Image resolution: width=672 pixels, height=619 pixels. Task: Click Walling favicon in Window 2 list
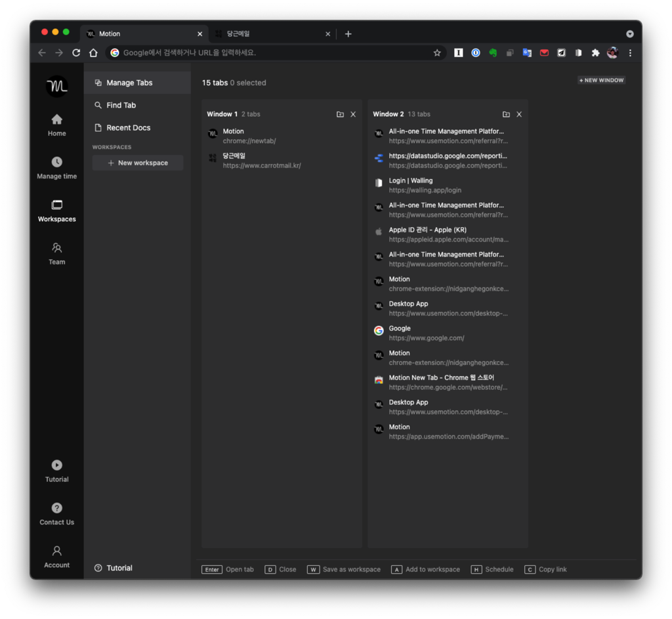(379, 183)
